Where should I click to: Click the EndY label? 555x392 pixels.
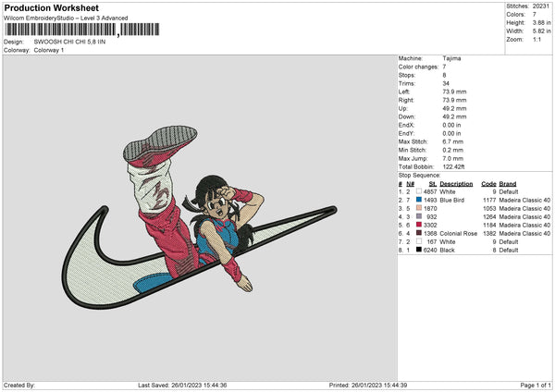(406, 133)
